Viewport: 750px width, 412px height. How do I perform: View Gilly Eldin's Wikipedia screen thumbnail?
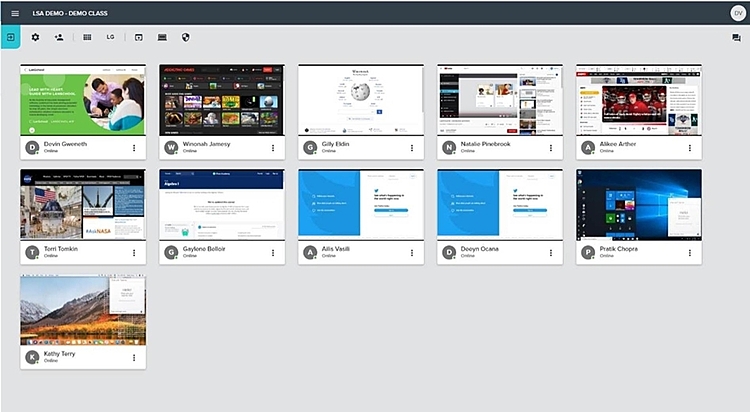361,100
